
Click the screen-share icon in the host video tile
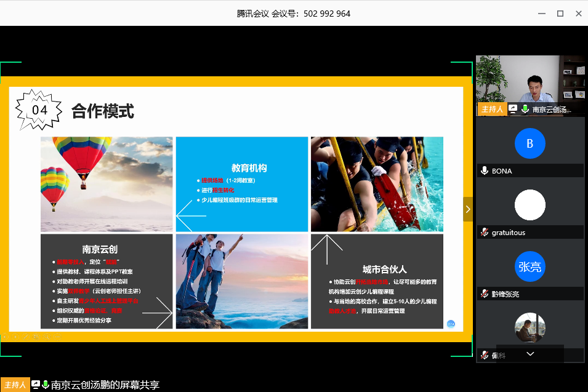click(x=513, y=109)
